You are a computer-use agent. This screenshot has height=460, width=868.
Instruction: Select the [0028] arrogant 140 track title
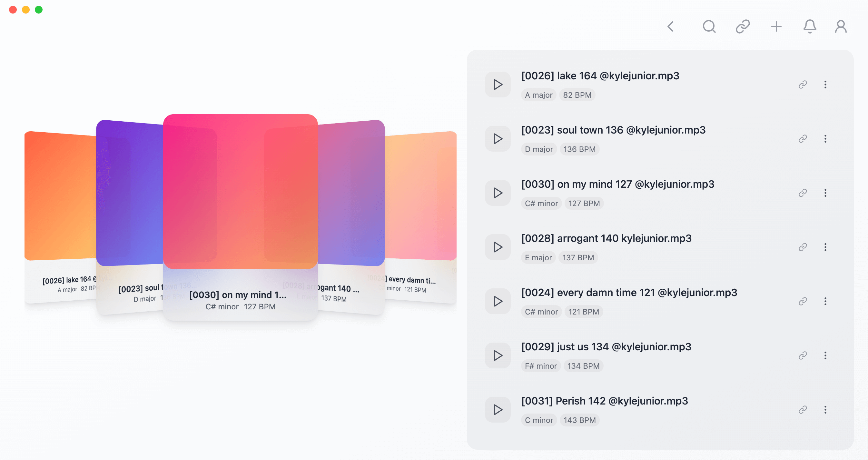click(x=606, y=239)
